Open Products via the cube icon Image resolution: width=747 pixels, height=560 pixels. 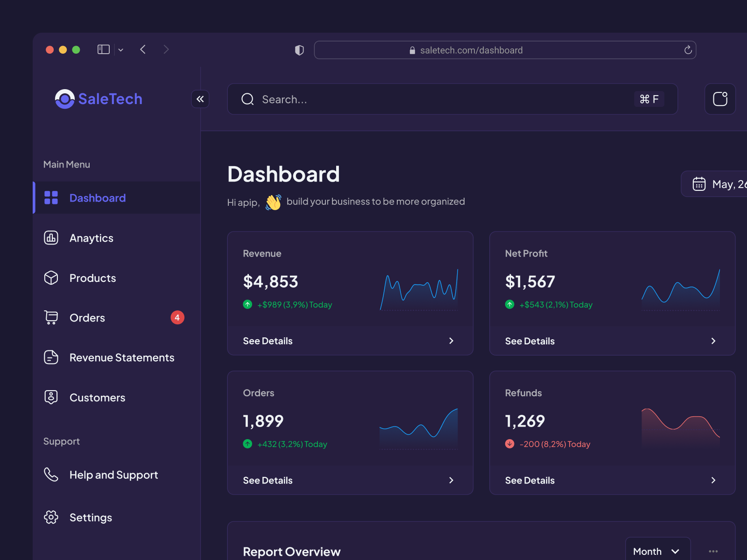[x=51, y=278]
